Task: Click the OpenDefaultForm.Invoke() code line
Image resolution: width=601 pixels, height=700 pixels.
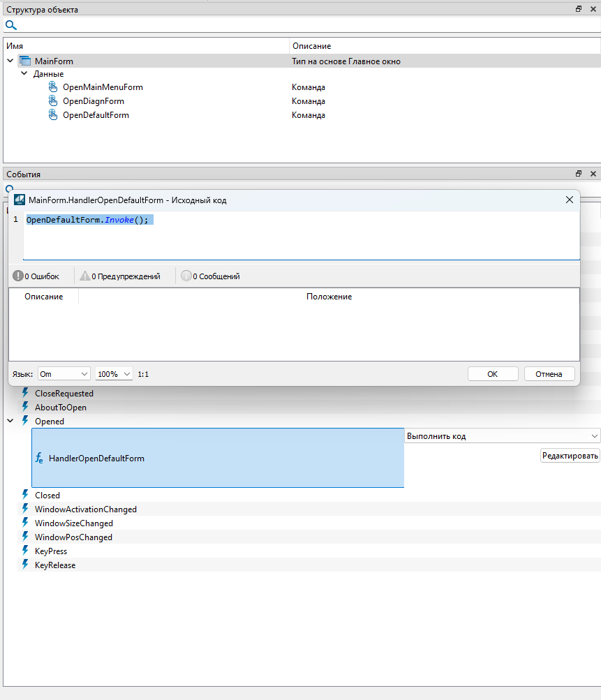Action: click(x=87, y=220)
